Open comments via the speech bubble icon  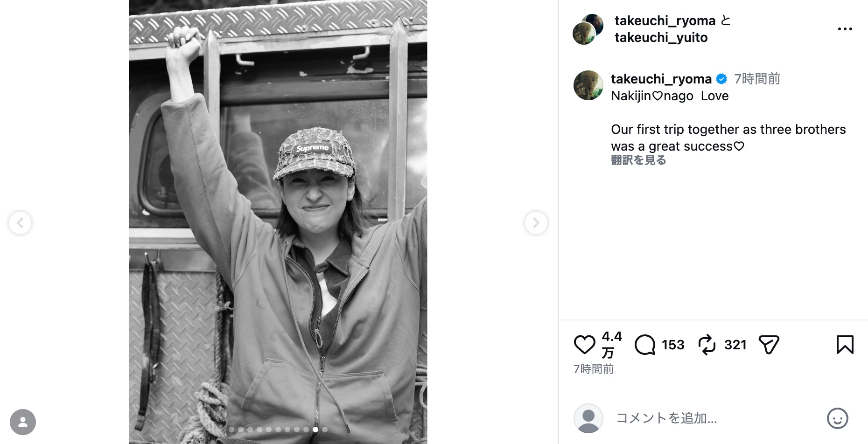pos(645,345)
